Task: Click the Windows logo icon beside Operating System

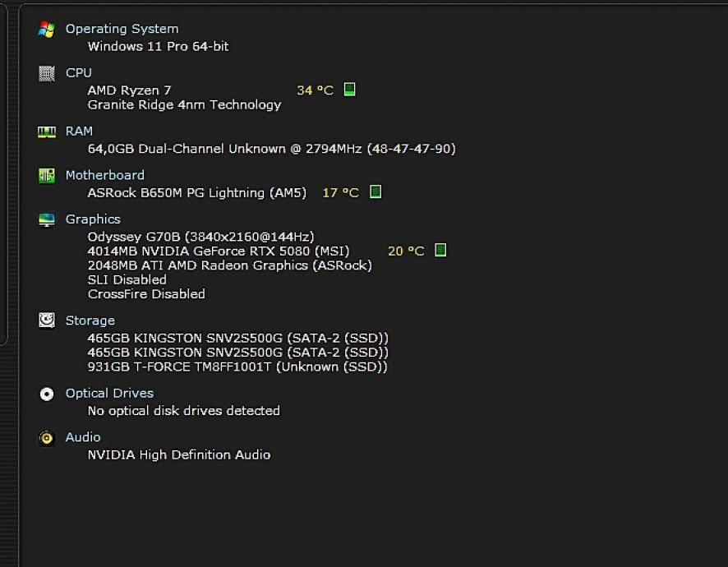Action: point(47,30)
